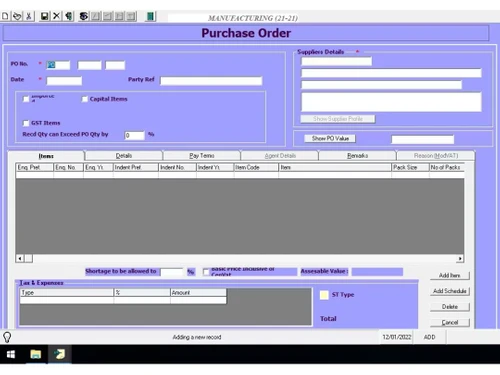Click the Show PO Value button
The height and width of the screenshot is (375, 500).
tap(330, 138)
